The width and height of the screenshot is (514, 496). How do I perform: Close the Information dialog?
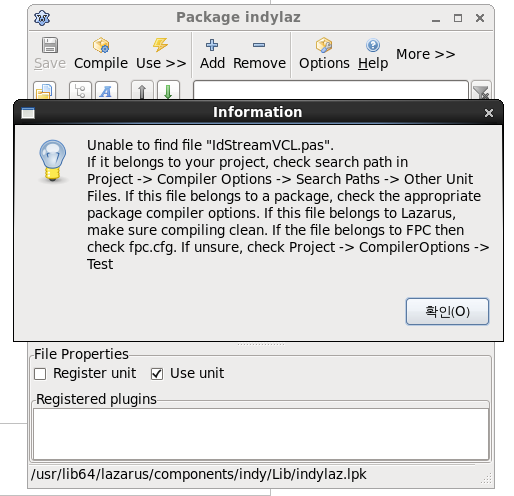[x=489, y=113]
